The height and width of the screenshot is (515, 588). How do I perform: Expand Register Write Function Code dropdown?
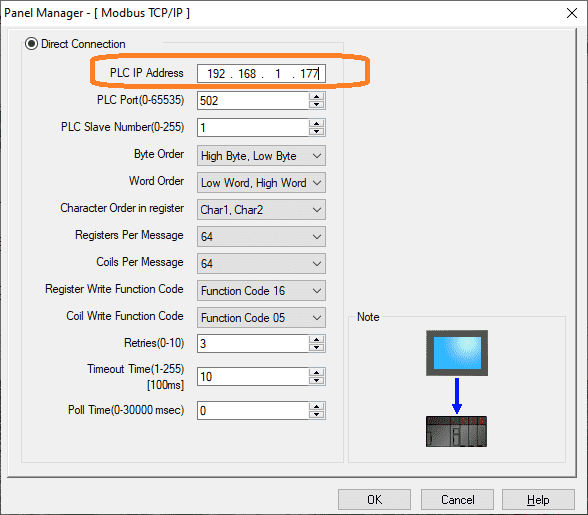tap(261, 291)
